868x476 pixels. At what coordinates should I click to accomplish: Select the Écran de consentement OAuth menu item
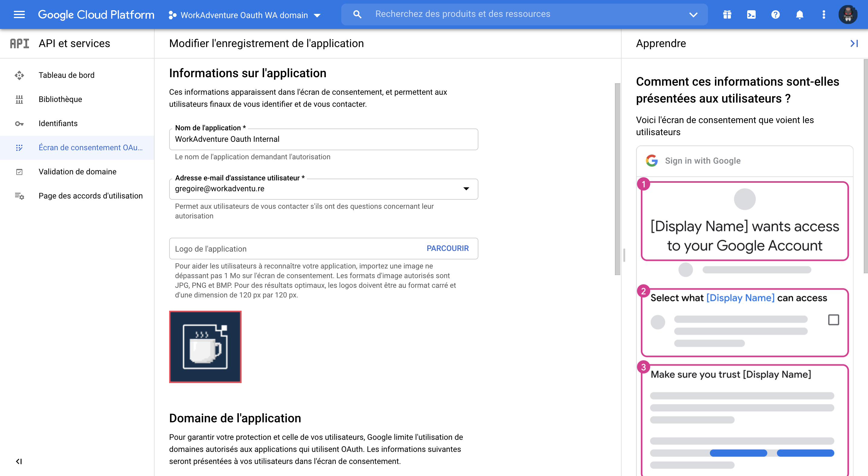[90, 147]
